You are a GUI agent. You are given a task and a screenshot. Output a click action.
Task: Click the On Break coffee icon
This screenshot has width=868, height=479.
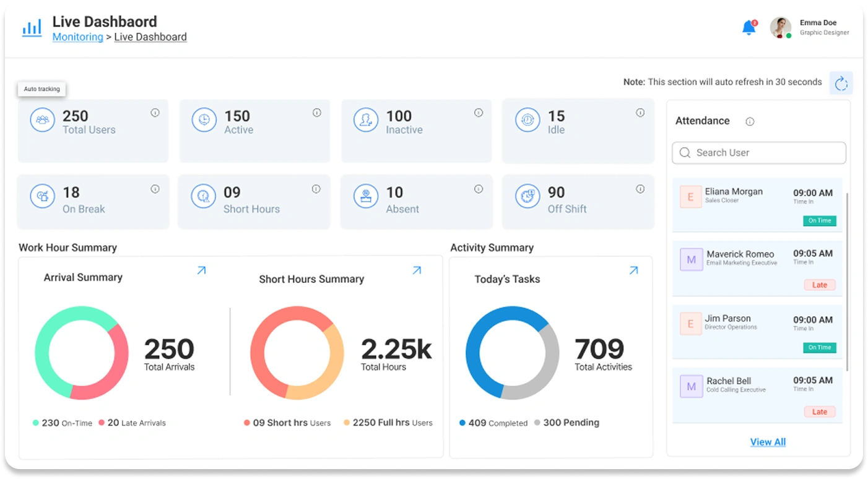coord(42,196)
